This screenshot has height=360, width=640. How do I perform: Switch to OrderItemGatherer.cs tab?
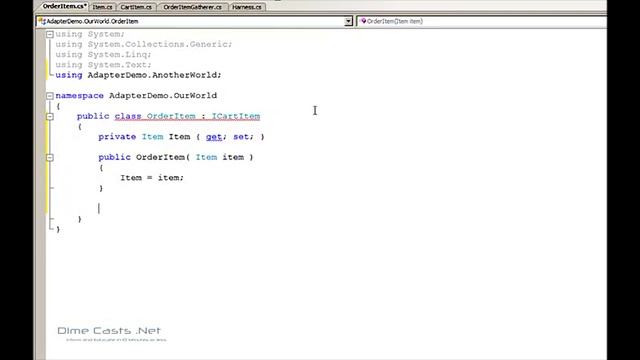tap(192, 7)
